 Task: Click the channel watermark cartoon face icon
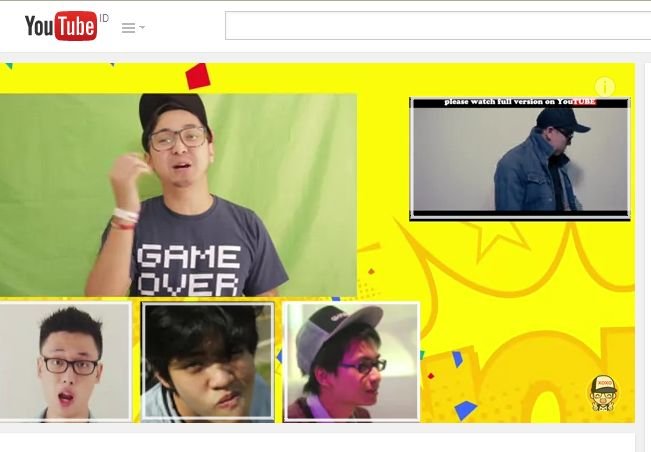pos(601,393)
